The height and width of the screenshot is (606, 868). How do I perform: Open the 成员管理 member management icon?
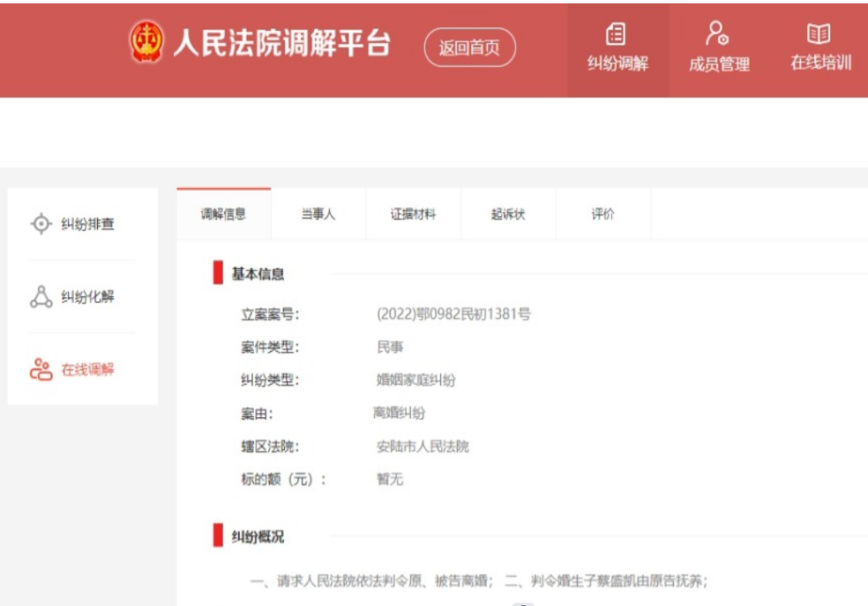(x=719, y=47)
